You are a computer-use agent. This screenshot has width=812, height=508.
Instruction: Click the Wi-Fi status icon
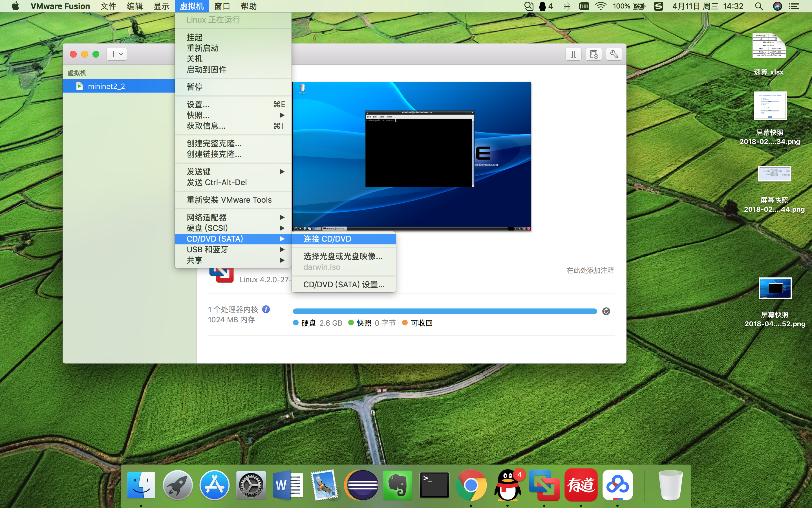click(601, 6)
